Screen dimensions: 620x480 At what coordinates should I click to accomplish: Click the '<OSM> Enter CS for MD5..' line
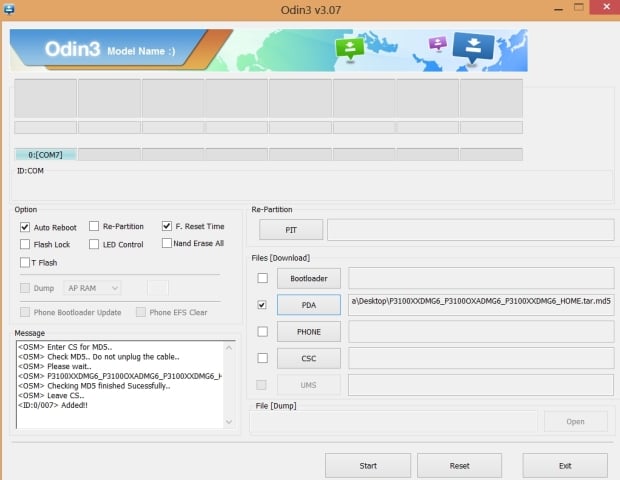coord(65,347)
